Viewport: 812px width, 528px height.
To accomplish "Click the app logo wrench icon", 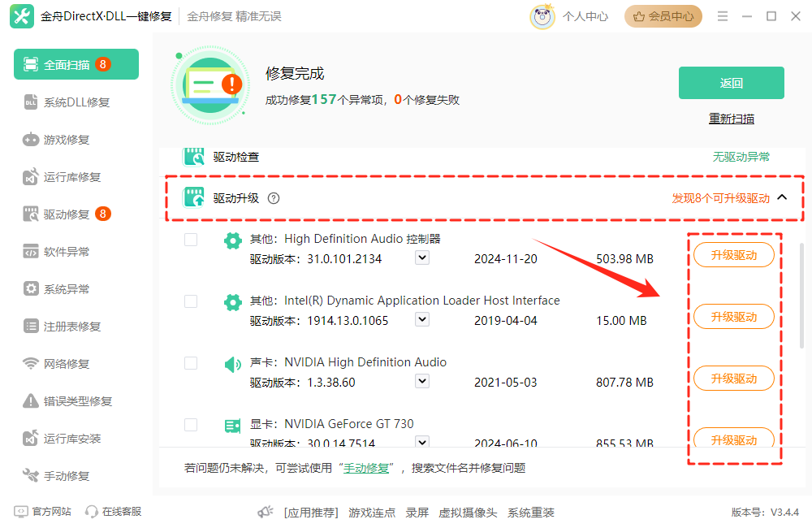I will coord(22,16).
